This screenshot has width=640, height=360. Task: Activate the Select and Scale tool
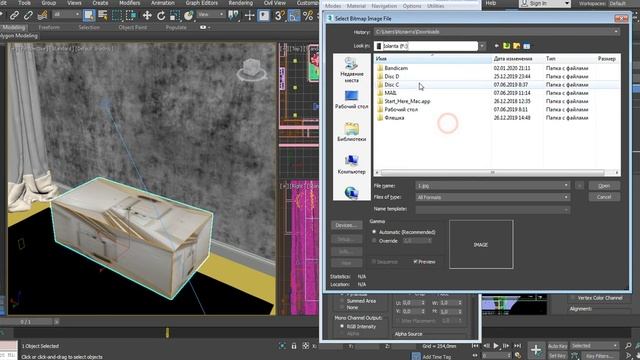(175, 16)
